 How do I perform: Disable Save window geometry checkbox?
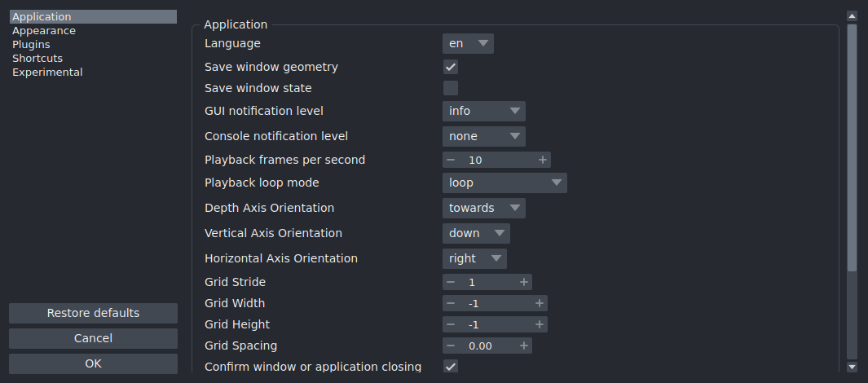[451, 67]
